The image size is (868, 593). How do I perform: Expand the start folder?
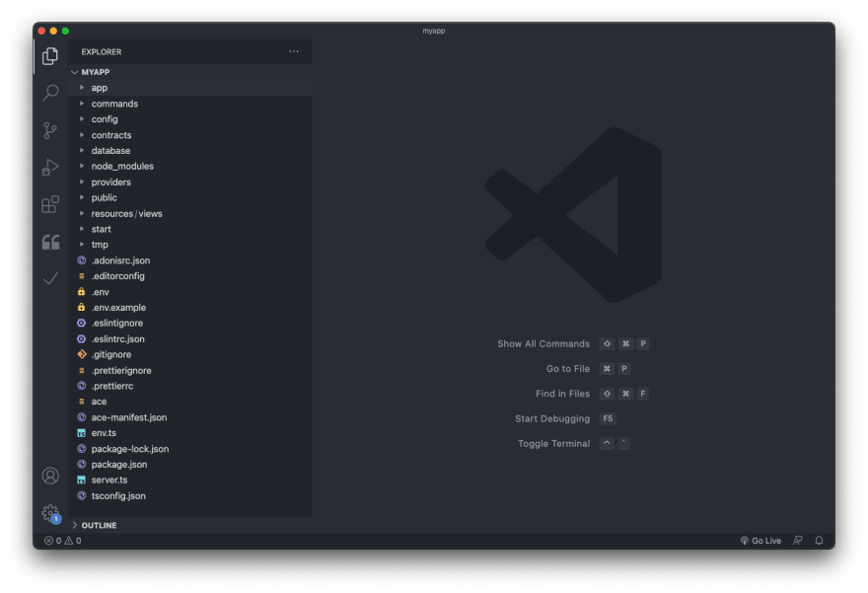pos(189,229)
